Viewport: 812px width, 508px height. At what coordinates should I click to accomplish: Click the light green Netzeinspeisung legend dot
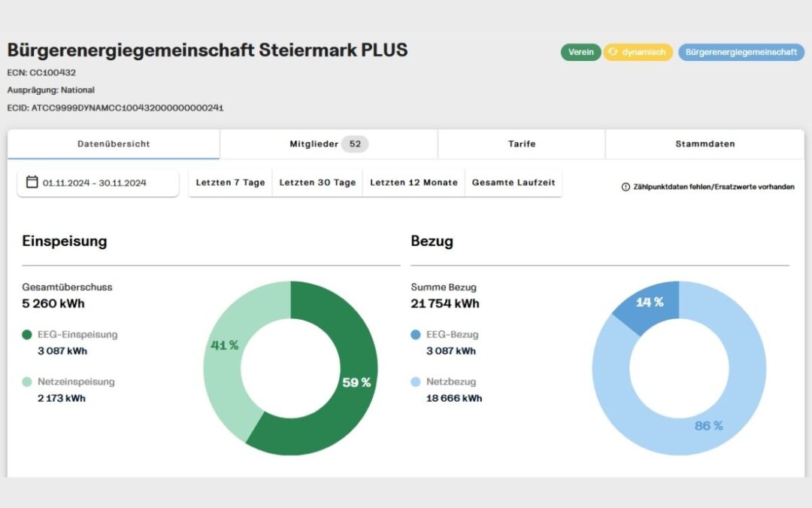tap(27, 382)
